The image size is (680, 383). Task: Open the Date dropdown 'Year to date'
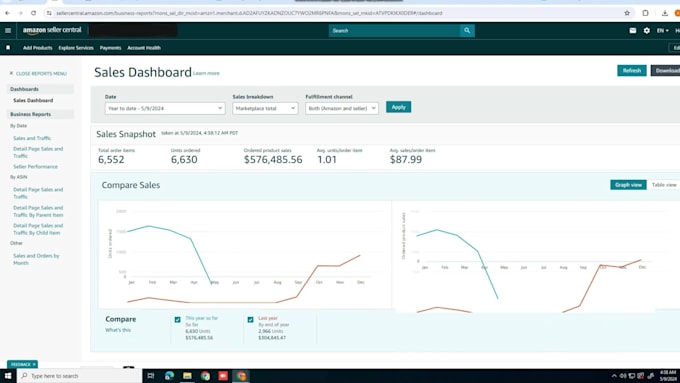tap(165, 108)
